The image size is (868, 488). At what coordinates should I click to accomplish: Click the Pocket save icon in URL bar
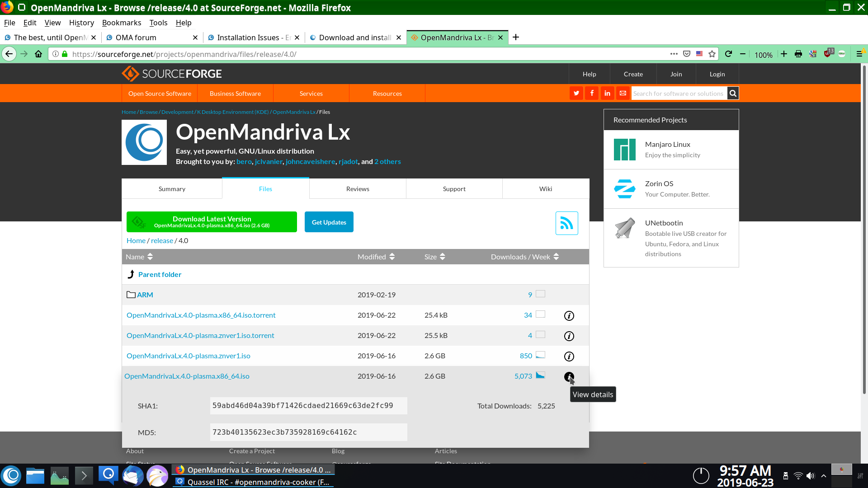tap(687, 54)
